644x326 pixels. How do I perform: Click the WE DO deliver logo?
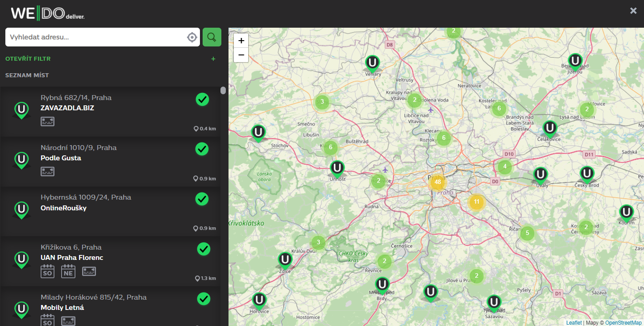(x=46, y=13)
